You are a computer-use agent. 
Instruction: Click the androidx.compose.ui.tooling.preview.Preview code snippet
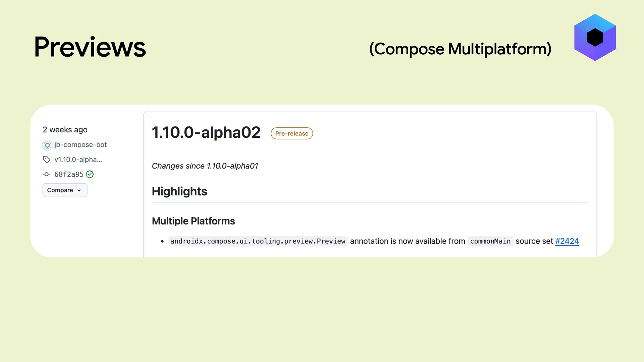pos(258,241)
